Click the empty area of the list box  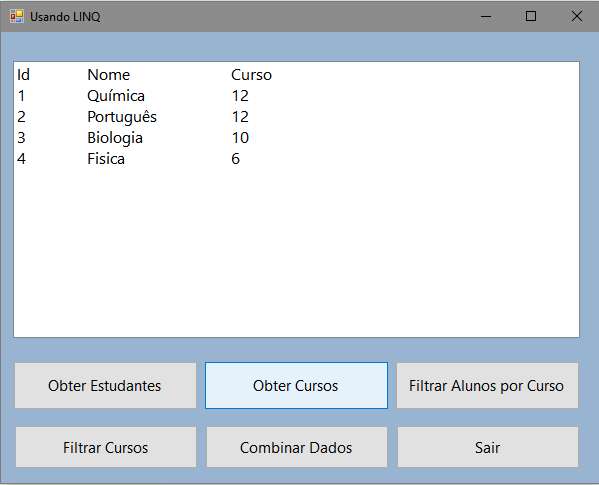296,252
